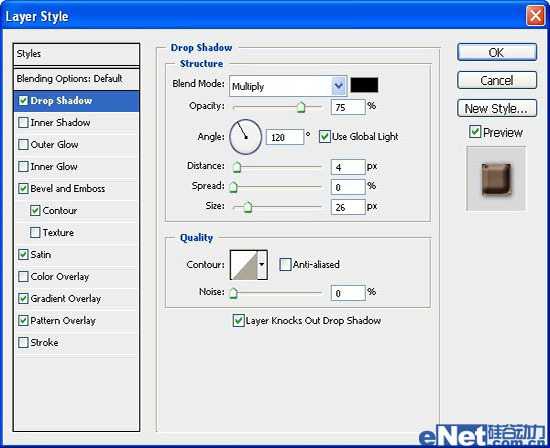The image size is (550, 448).
Task: Click the layer style preview thumbnail
Action: point(496,179)
